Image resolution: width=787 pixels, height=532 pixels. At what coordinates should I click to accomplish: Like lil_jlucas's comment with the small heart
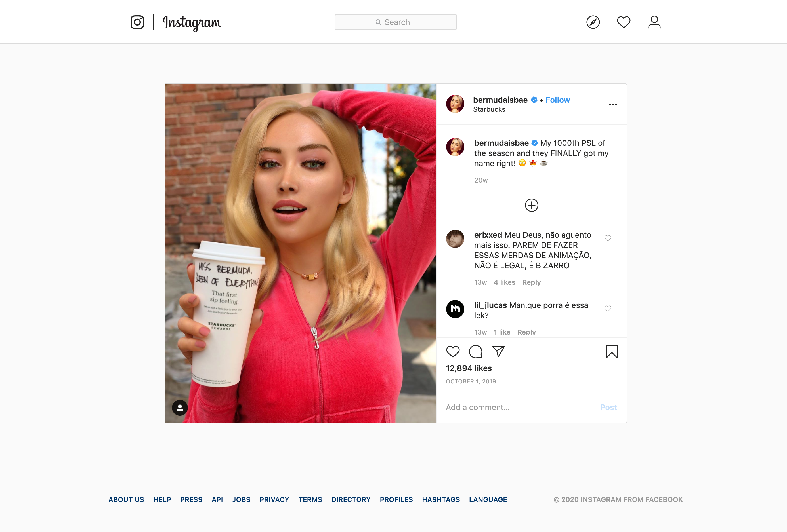click(x=608, y=309)
